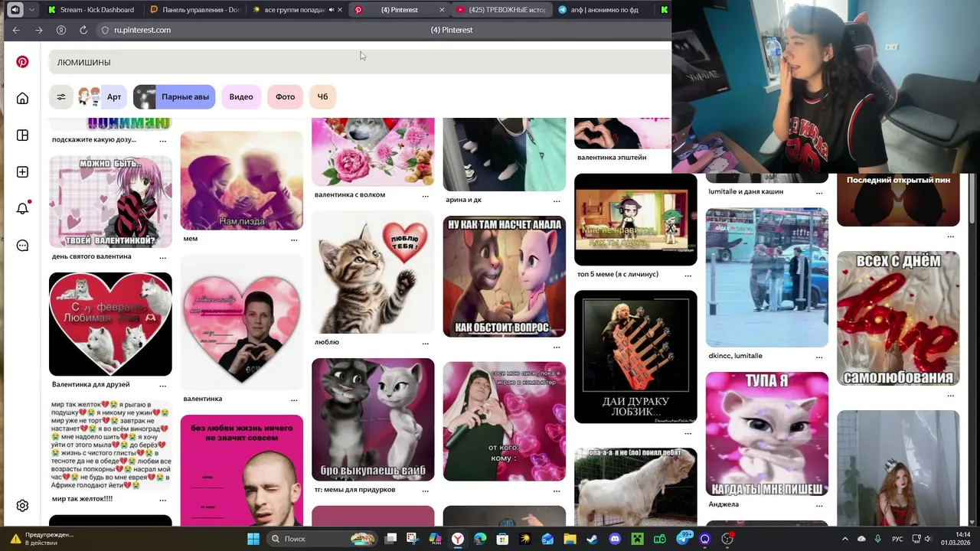Open options for 'Валентинка для друзей' pin
980x551 pixels.
pos(162,386)
